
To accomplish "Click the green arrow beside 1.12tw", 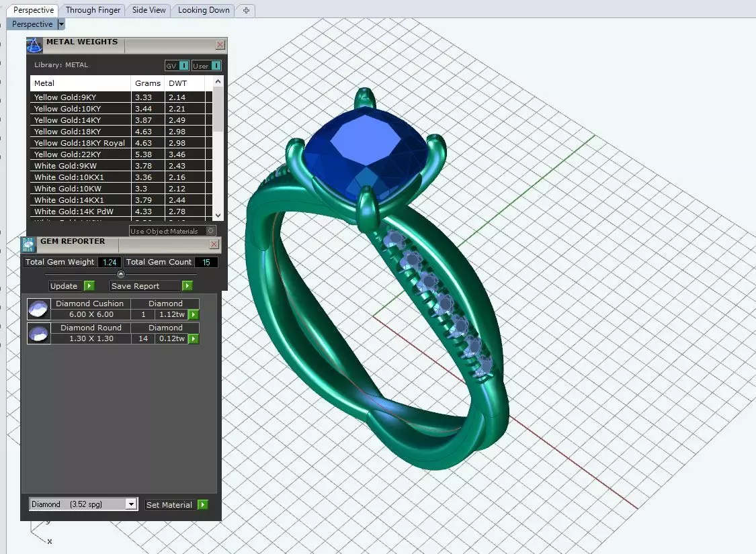I will pos(194,314).
